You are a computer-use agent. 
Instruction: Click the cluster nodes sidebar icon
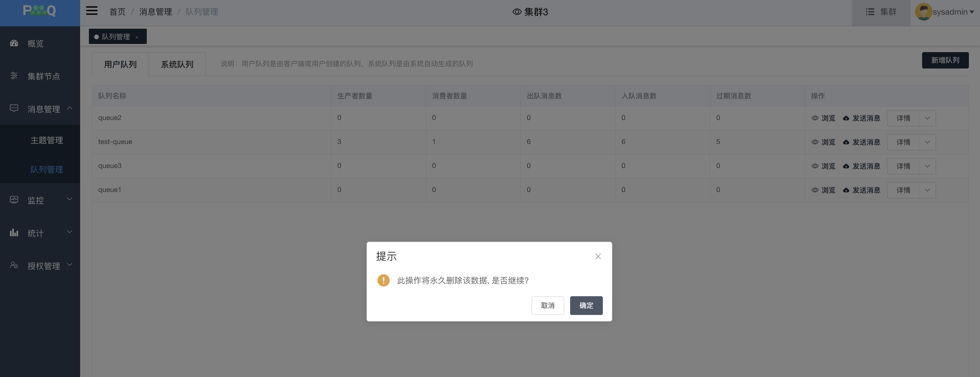[x=14, y=76]
